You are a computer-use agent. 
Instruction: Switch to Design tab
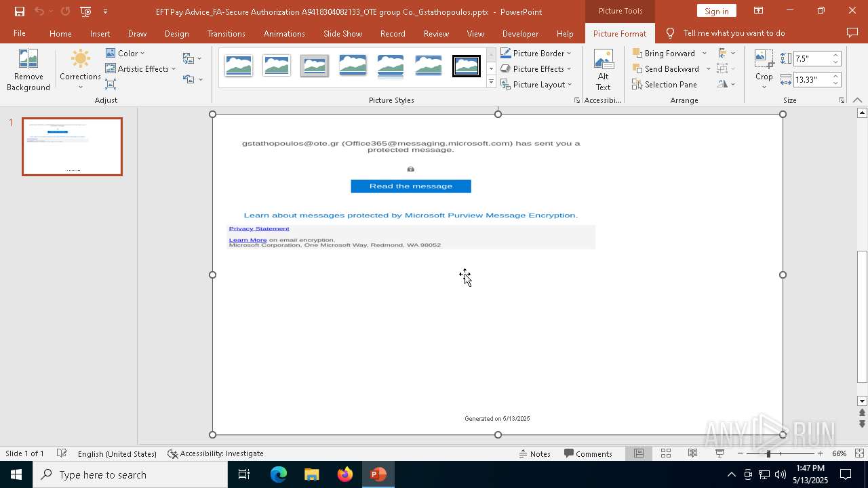(x=176, y=33)
